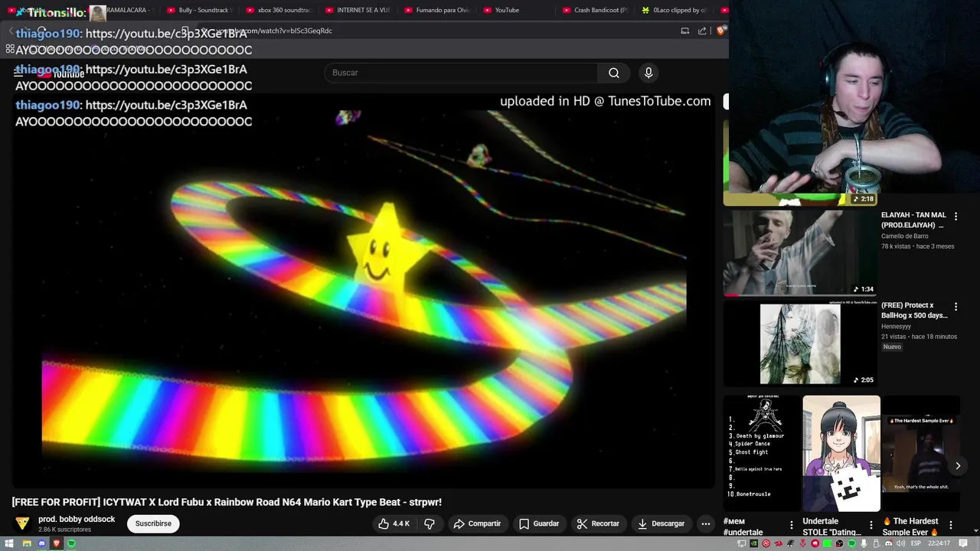Switch to 0Laco clipped tab
Screen dimensions: 980x551
point(675,10)
